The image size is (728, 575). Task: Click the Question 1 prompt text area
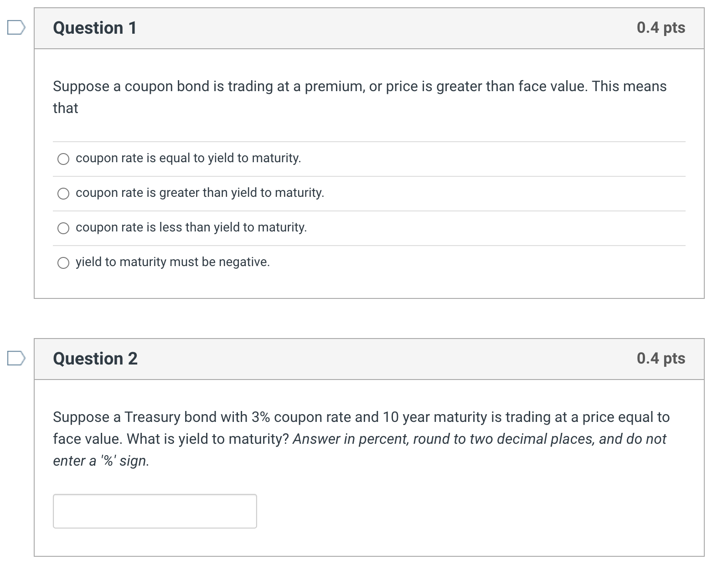tap(359, 97)
